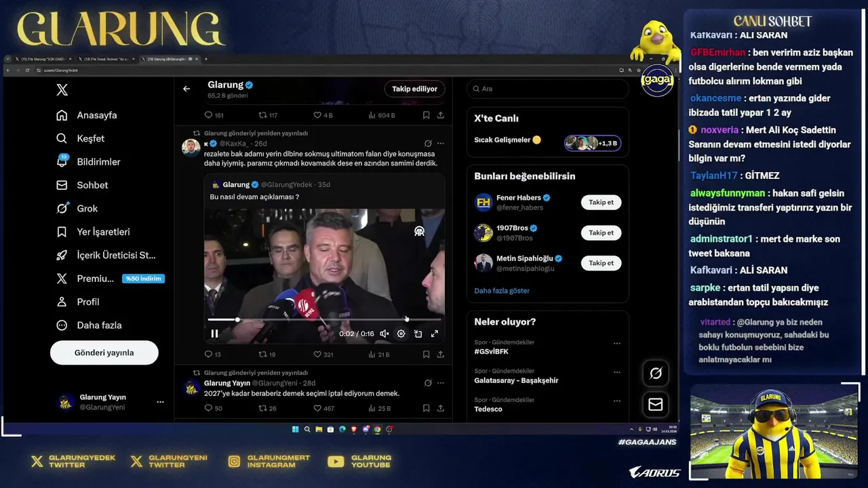View analytics showing 21 B on KaxKa_ post

[x=379, y=354]
